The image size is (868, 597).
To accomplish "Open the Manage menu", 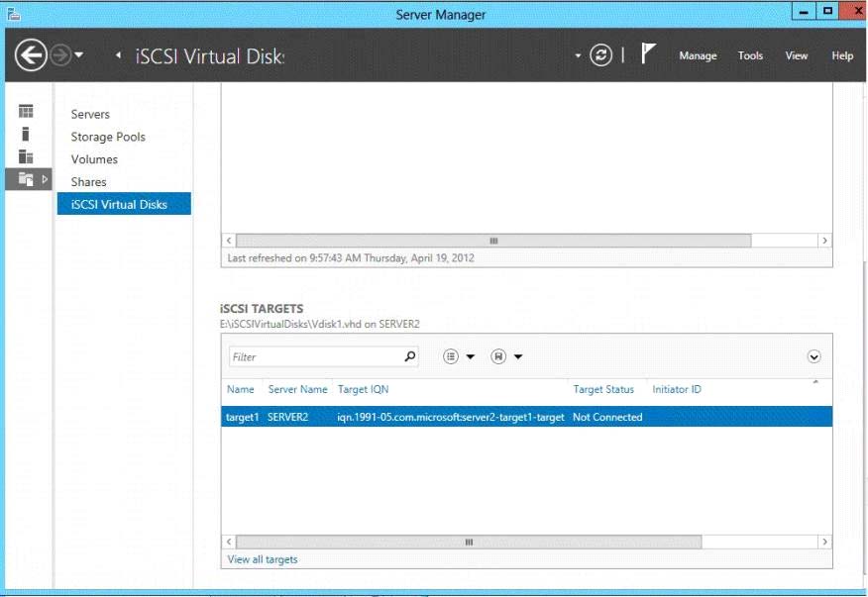I will coord(698,55).
